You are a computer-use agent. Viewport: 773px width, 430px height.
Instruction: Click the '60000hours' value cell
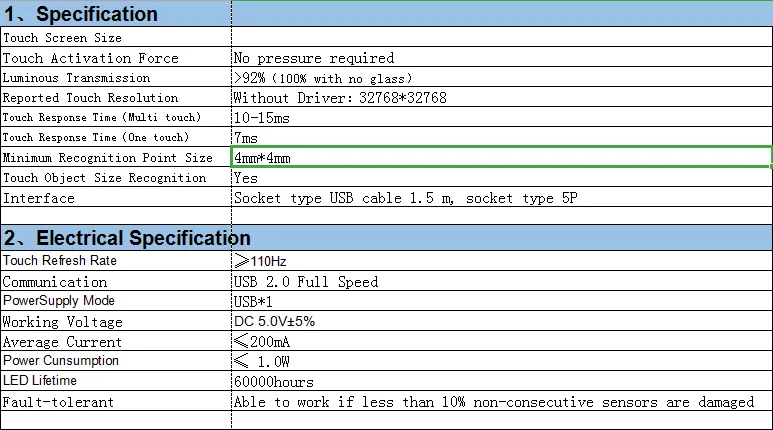pos(502,381)
